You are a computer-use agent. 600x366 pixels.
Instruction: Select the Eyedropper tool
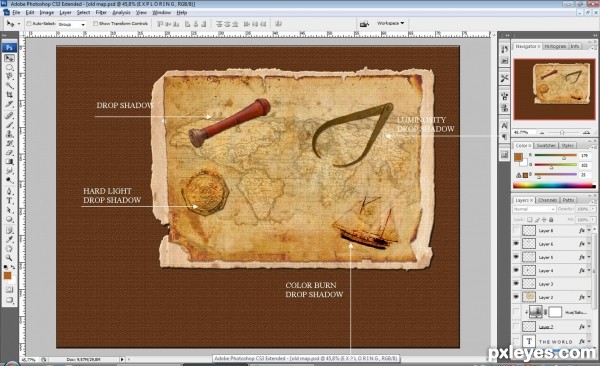[x=9, y=240]
